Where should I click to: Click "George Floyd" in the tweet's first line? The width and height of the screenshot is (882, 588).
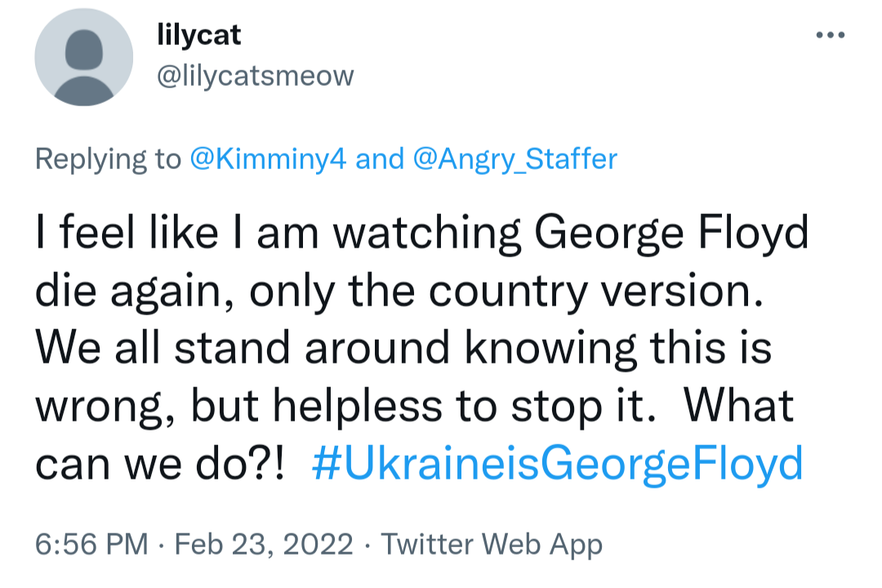pyautogui.click(x=671, y=234)
